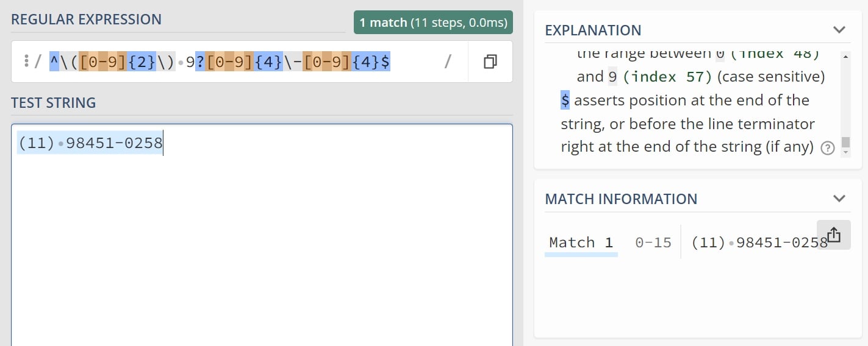Screen dimensions: 868x346
Task: Click the Explanation scrollbar down arrow
Action: click(845, 152)
